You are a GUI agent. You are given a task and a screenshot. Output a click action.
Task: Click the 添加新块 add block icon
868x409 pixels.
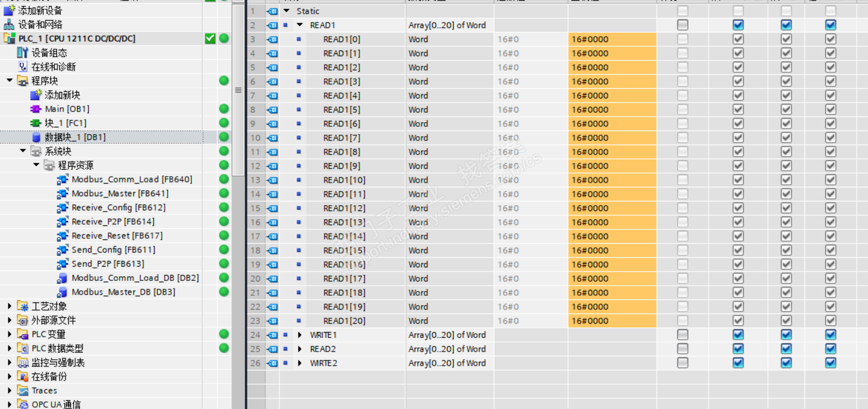coord(36,95)
